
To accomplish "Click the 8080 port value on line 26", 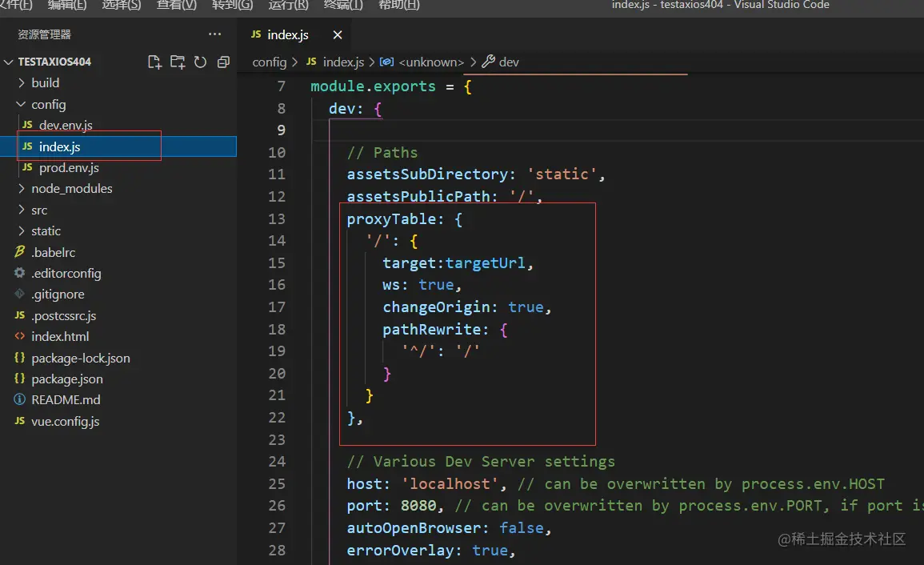I will pyautogui.click(x=418, y=506).
